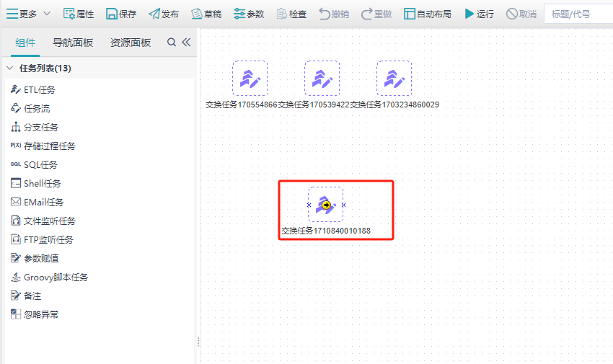Open the 草稿 draft button

point(197,14)
